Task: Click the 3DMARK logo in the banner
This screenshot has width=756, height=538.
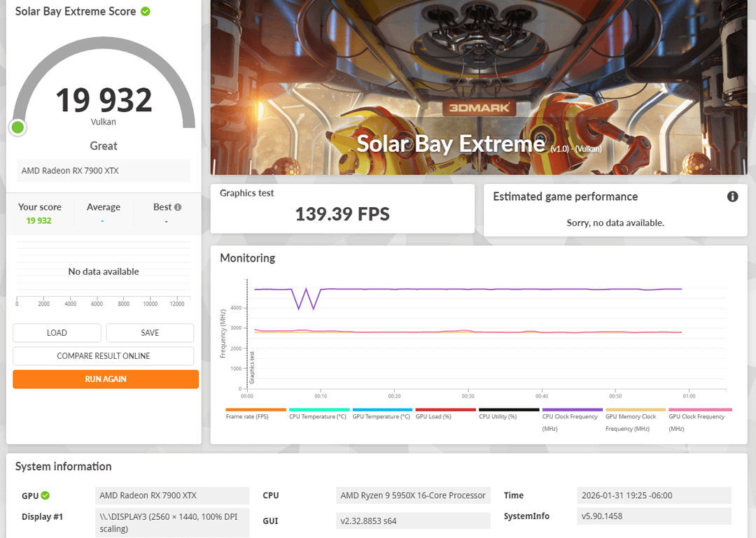Action: [x=479, y=108]
